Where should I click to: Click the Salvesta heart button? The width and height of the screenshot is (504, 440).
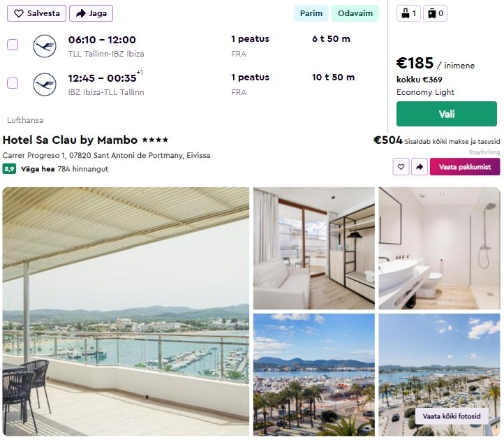click(36, 13)
